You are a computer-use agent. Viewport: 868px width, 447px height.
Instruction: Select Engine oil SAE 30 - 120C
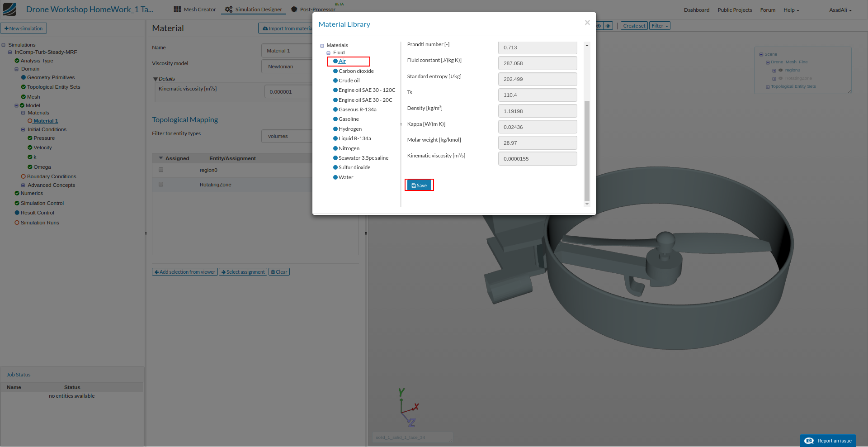click(x=367, y=90)
